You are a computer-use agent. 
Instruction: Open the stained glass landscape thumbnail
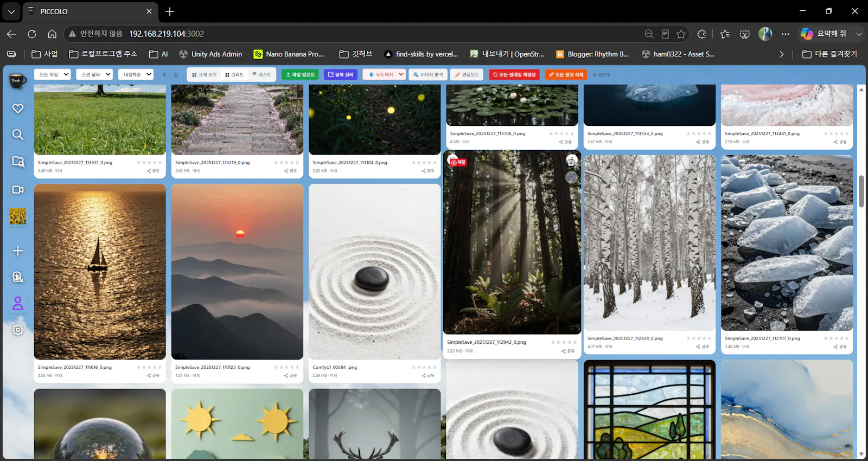click(649, 410)
